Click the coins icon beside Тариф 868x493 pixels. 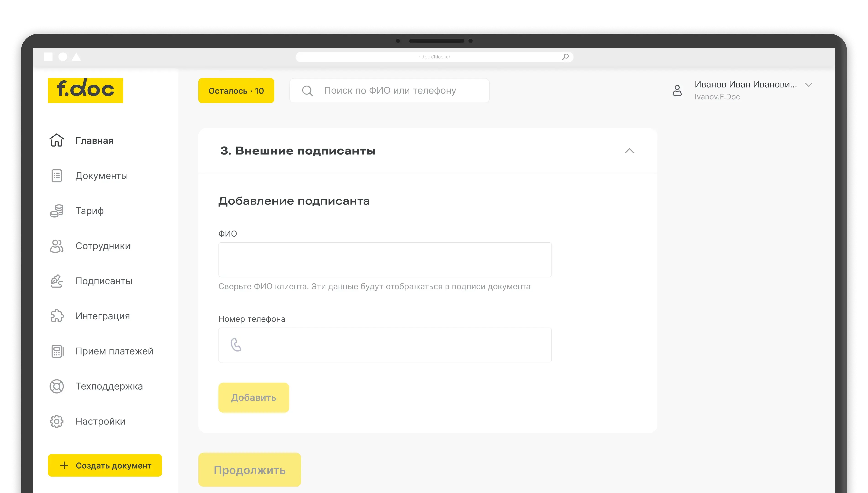pos(57,211)
